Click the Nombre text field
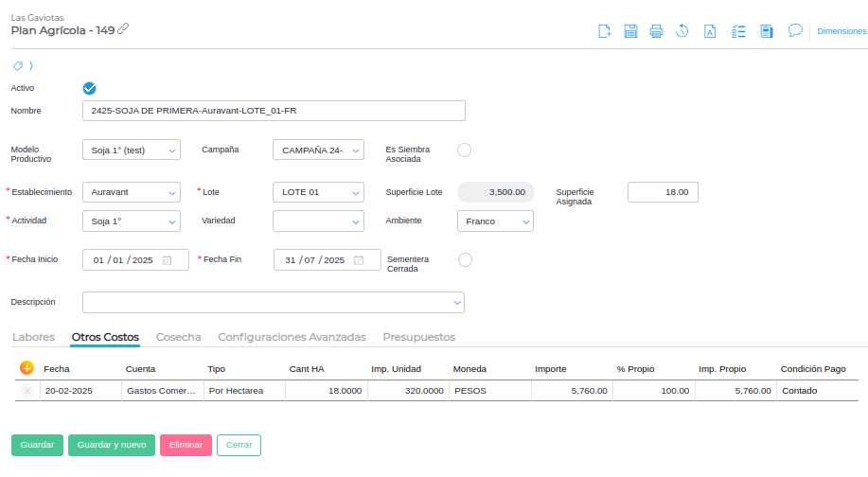868x477 pixels. coord(275,111)
